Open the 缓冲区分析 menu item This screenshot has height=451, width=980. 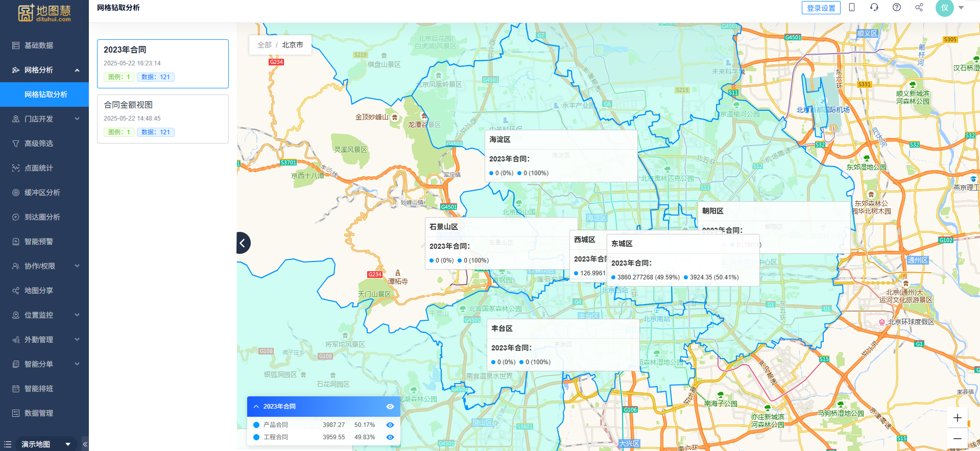pos(42,193)
